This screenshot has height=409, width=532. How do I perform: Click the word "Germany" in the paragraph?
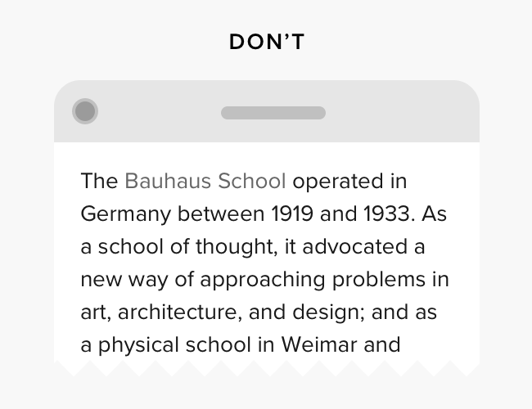pos(125,214)
